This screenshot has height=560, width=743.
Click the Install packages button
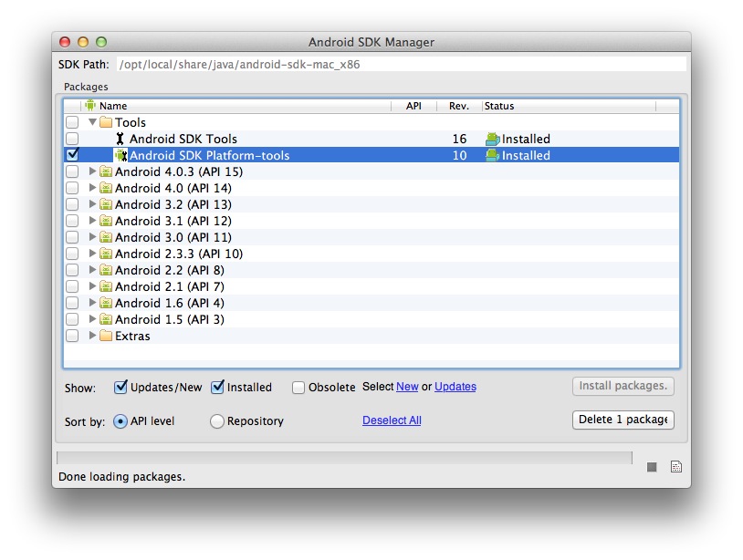(623, 386)
